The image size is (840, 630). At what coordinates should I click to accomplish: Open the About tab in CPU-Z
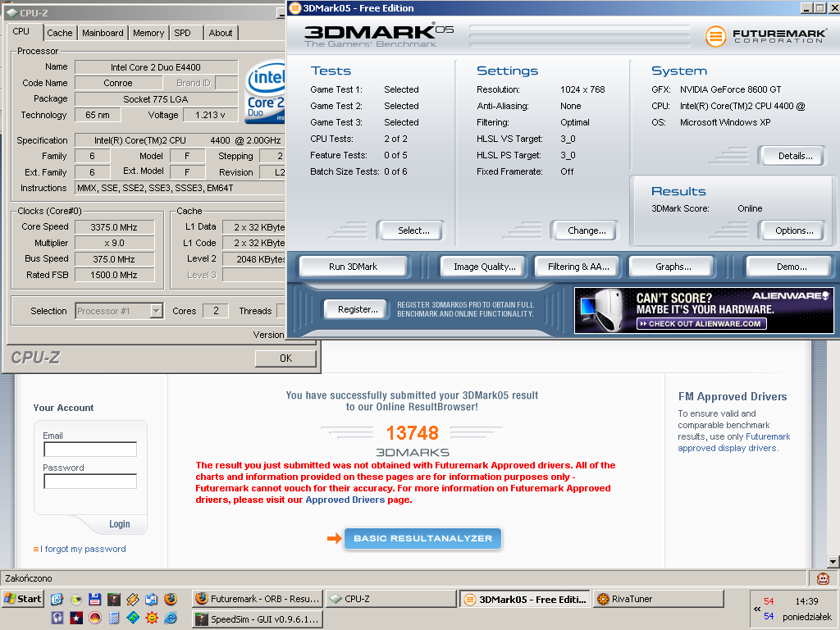click(221, 33)
